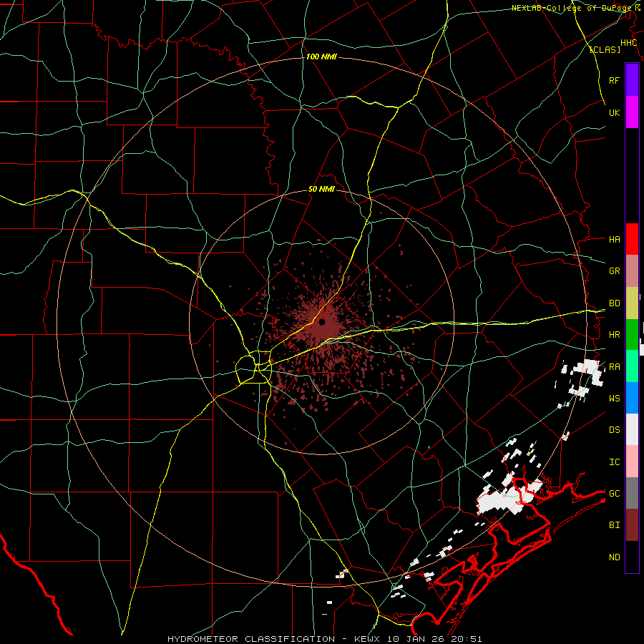Click the "HYDROMETEOR CLASSIFICATION" title text
644x644 pixels.
[251, 639]
